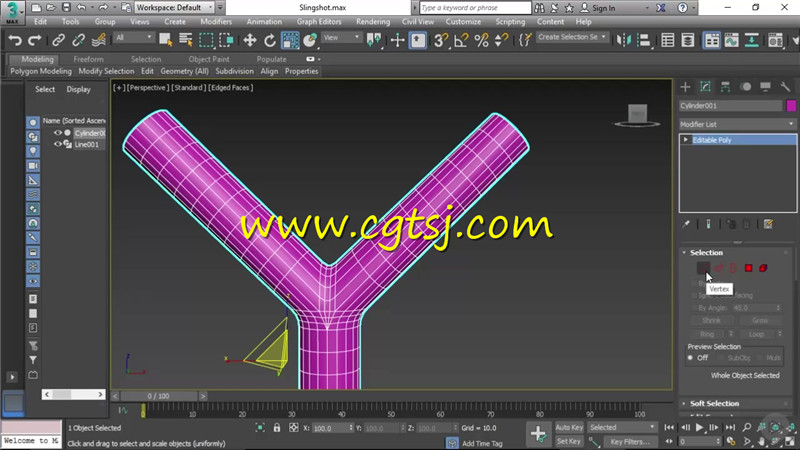Toggle the Selection Lock padlock
Image resolution: width=800 pixels, height=450 pixels.
[277, 428]
